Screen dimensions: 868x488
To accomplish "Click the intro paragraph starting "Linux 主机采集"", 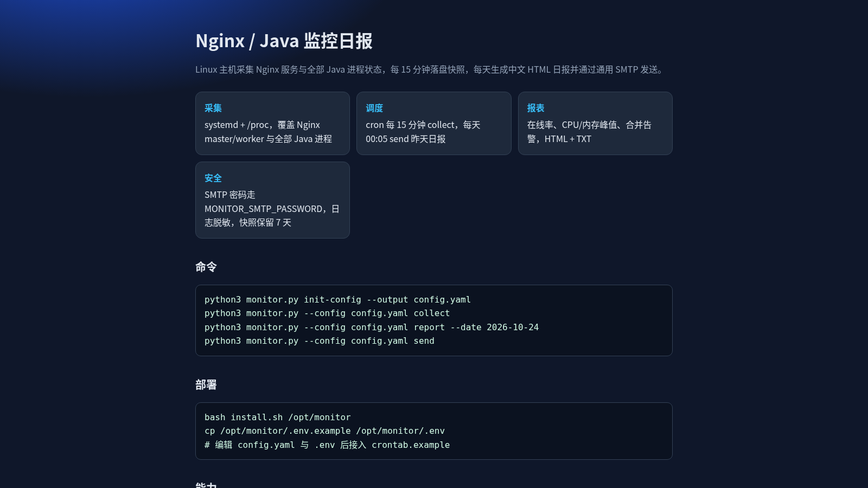I will point(431,69).
